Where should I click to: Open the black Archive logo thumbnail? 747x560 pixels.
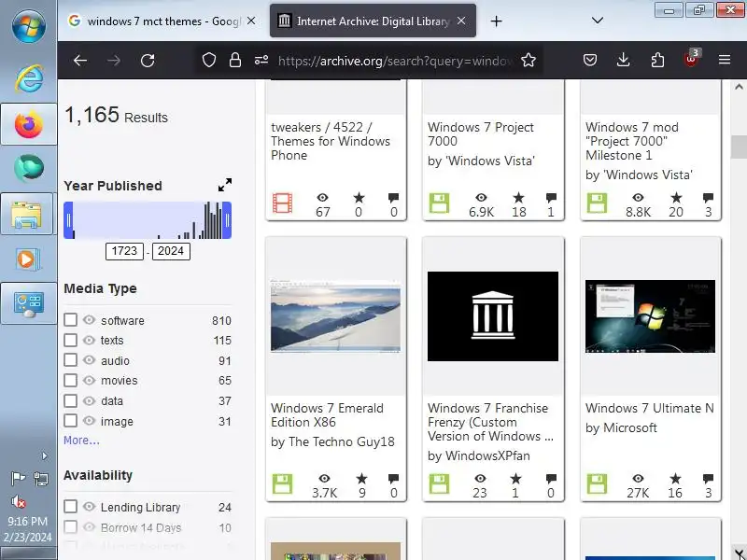coord(493,316)
